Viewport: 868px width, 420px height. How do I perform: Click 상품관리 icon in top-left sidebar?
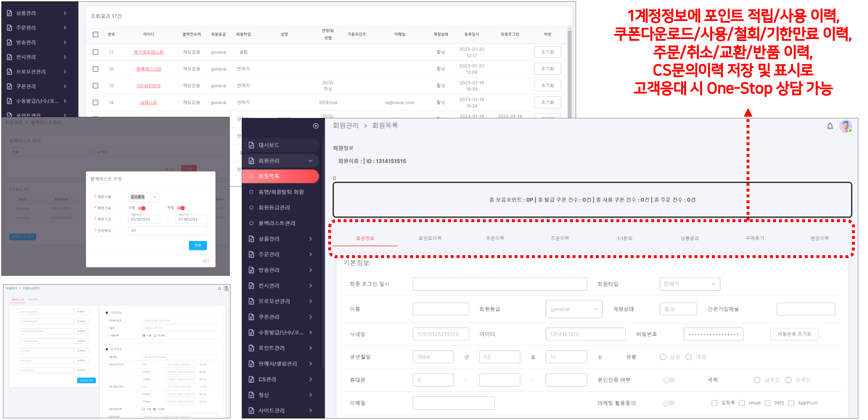(x=9, y=13)
